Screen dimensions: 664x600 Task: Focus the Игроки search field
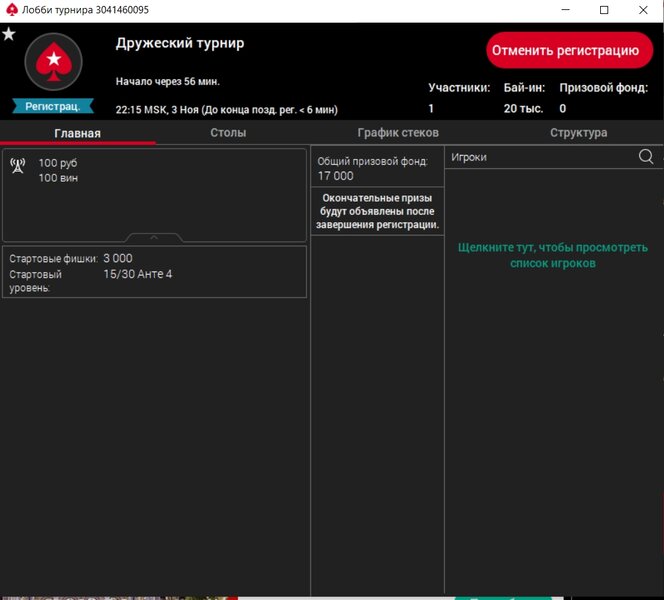pos(540,157)
